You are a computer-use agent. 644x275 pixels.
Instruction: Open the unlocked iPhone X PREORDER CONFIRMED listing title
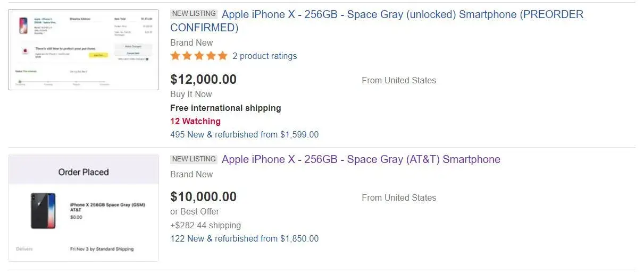[402, 15]
